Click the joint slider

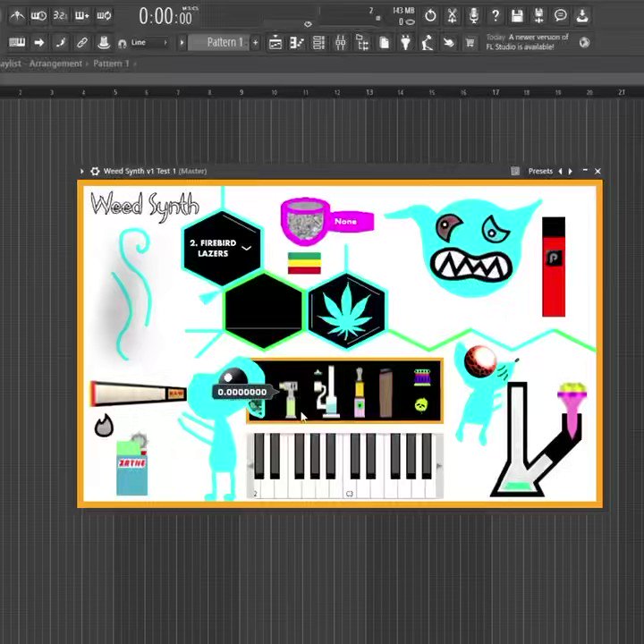[x=139, y=394]
